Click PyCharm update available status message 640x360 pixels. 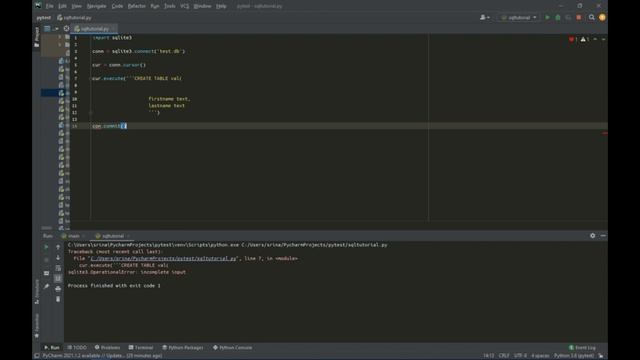pos(102,356)
